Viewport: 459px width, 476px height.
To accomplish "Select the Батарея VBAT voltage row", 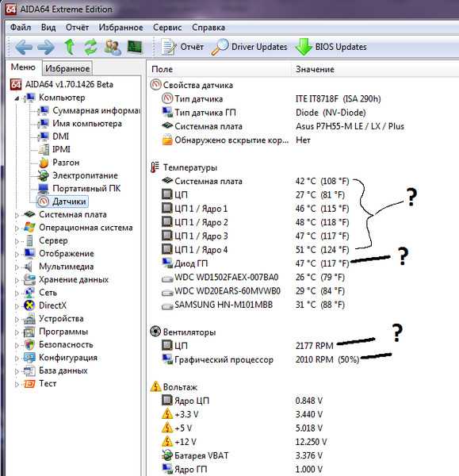I will point(304,455).
